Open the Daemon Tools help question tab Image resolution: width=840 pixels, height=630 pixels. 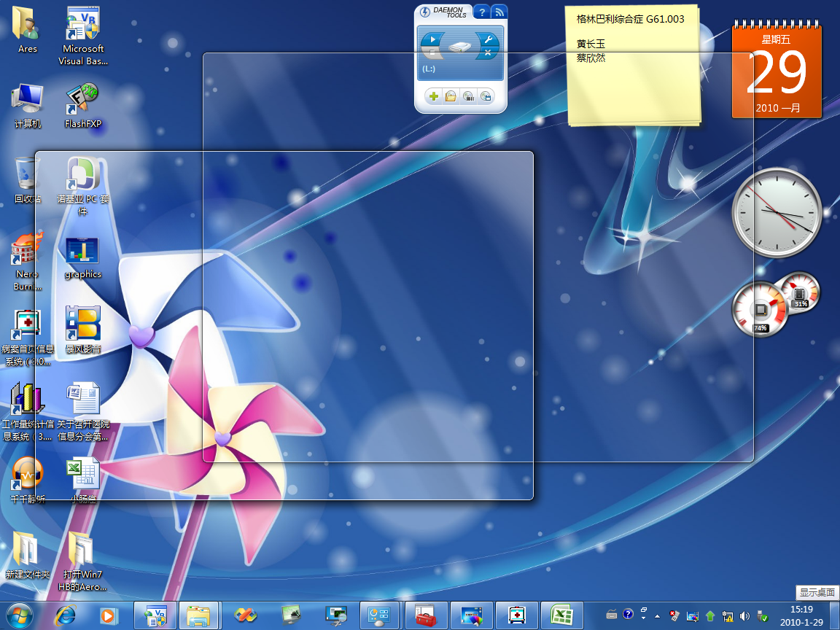(482, 12)
